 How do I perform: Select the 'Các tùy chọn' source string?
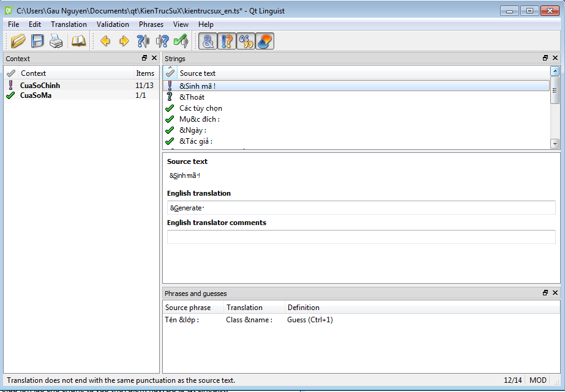pyautogui.click(x=201, y=108)
